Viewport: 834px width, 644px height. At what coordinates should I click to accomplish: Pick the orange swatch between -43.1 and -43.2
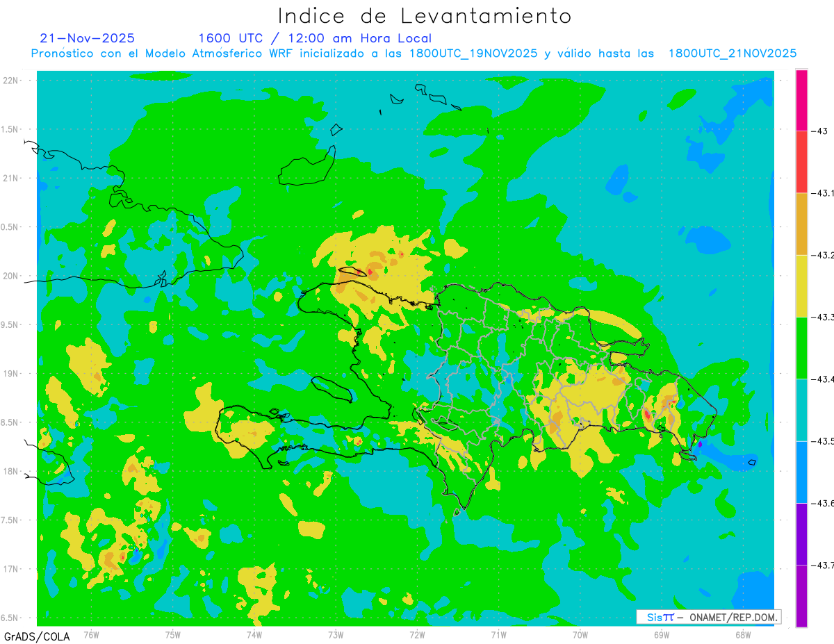801,224
